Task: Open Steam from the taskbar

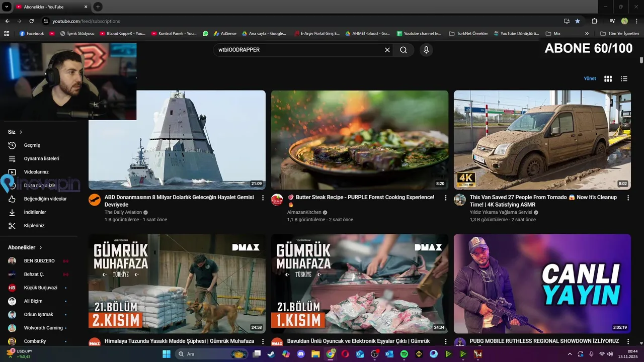Action: pos(271,354)
